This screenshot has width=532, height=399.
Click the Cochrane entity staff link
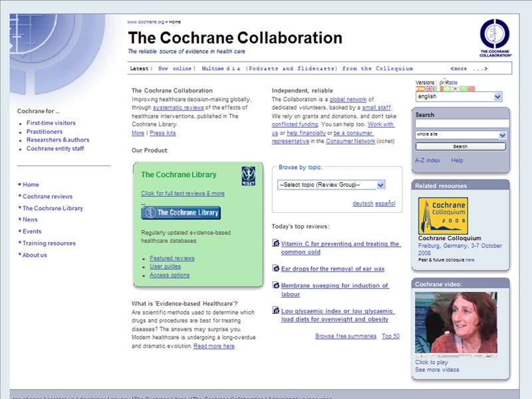click(x=55, y=148)
